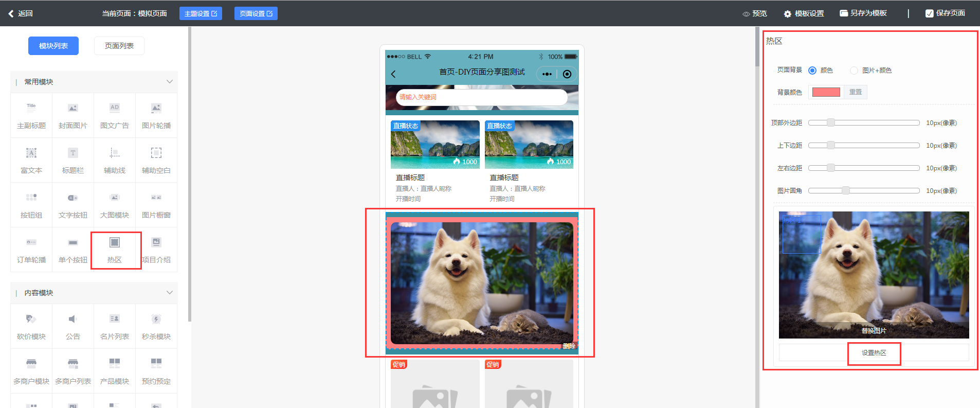Select the dog image in phone preview
The width and height of the screenshot is (980, 408).
click(482, 283)
